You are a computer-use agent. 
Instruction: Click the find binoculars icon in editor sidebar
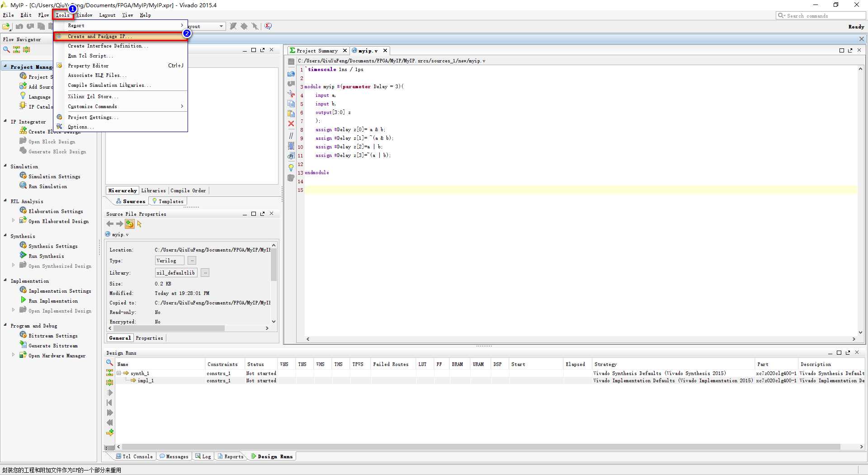tap(291, 156)
